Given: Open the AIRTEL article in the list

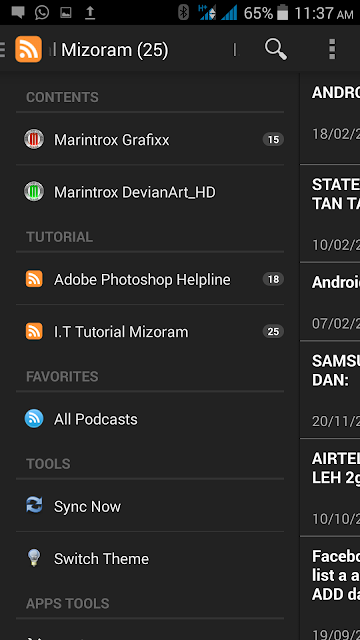Looking at the screenshot, I should point(330,488).
